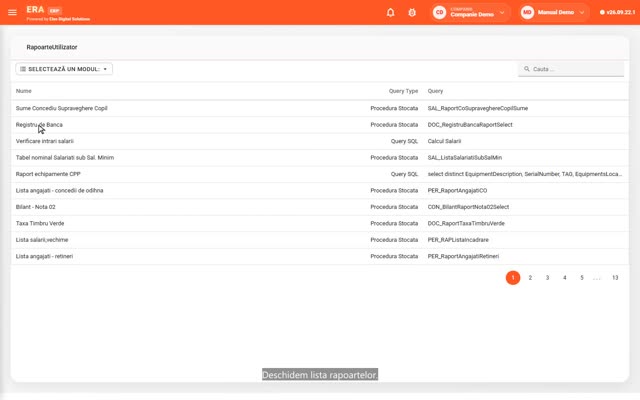Image resolution: width=640 pixels, height=400 pixels.
Task: Click PER_RAPListaIncadrare query cell
Action: pyautogui.click(x=458, y=240)
